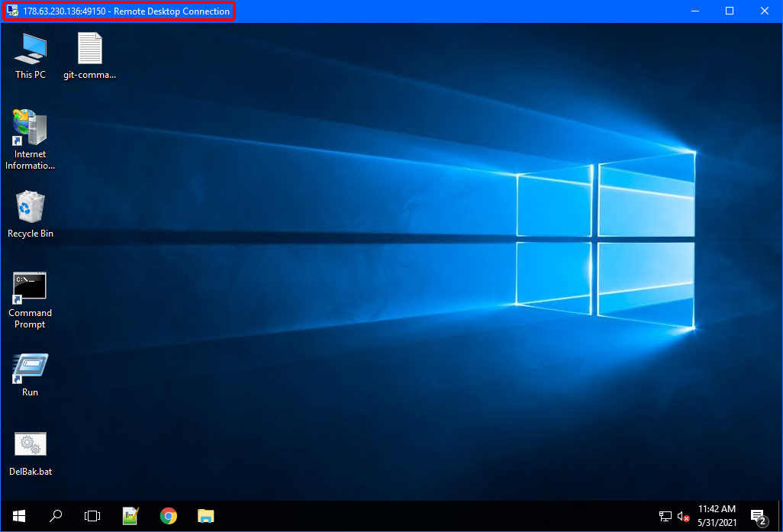Open the Action Center notifications icon

click(x=759, y=517)
